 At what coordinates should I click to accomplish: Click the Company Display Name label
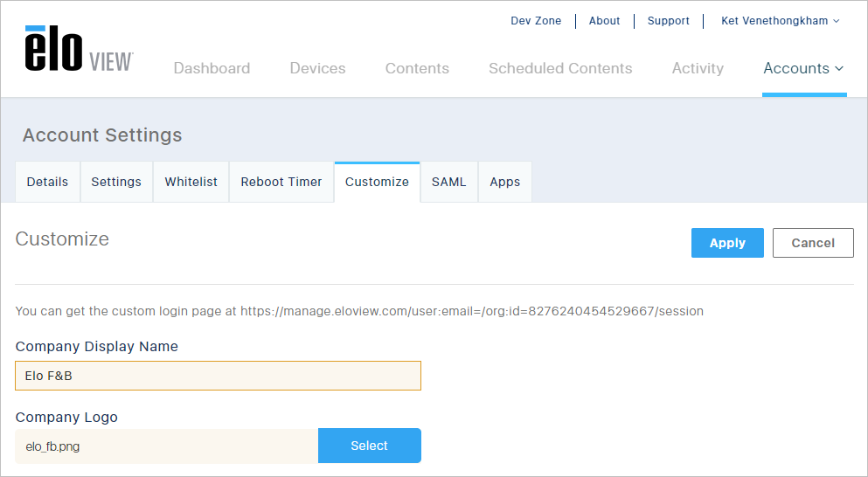click(x=97, y=347)
